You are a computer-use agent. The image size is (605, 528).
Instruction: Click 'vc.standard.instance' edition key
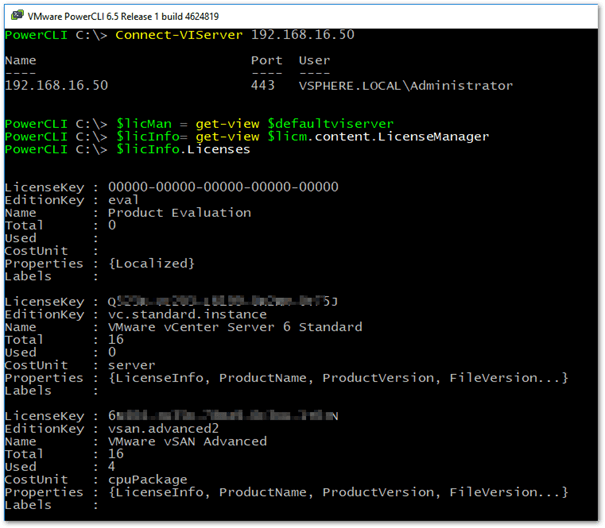(x=187, y=315)
